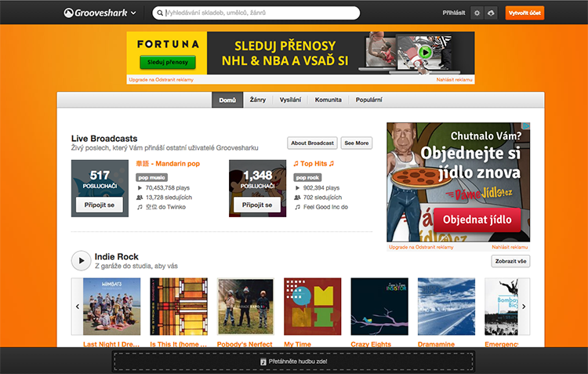Click the Is This It song title
Image resolution: width=588 pixels, height=374 pixels.
point(179,344)
